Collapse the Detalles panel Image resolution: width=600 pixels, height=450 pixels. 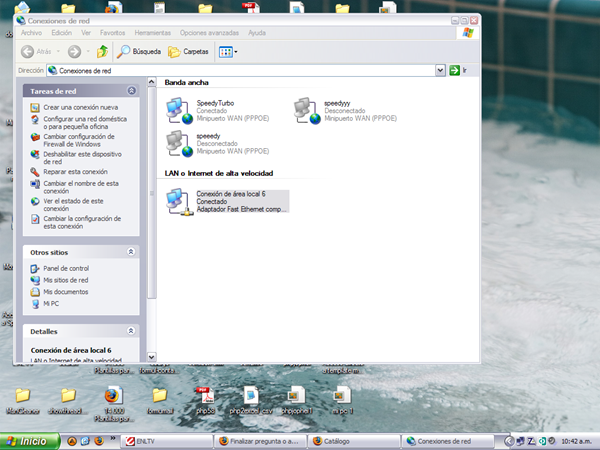coord(132,331)
